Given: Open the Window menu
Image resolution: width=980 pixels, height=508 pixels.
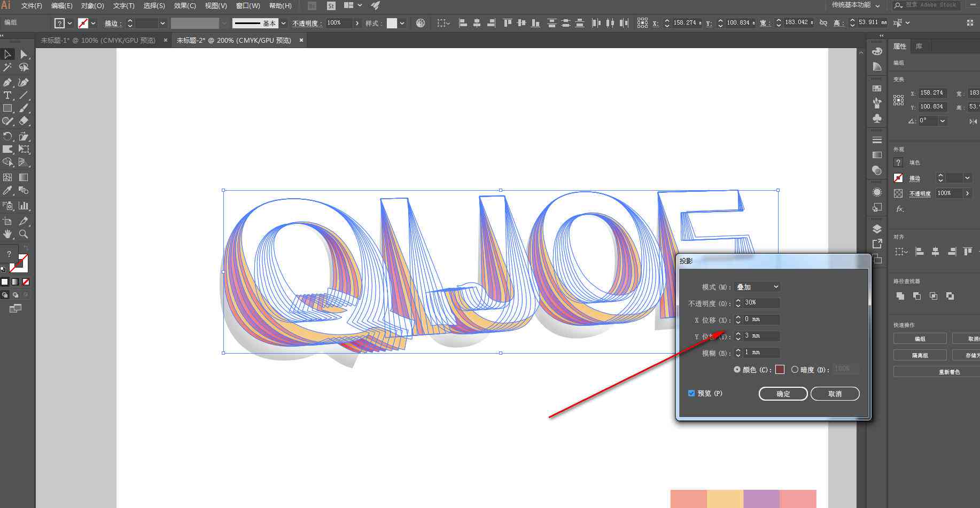Looking at the screenshot, I should point(248,5).
